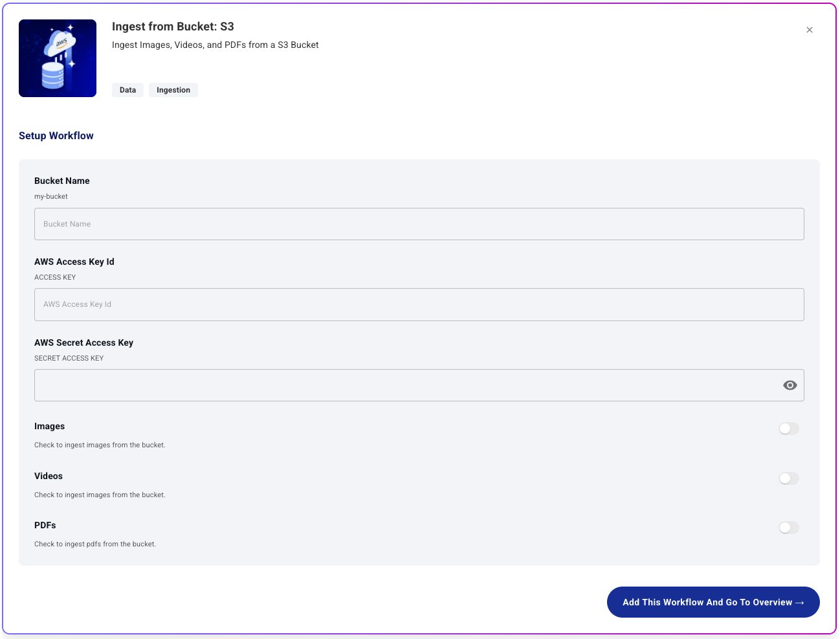Screen dimensions: 840x639
Task: Show the secret key with eye icon
Action: click(x=790, y=385)
